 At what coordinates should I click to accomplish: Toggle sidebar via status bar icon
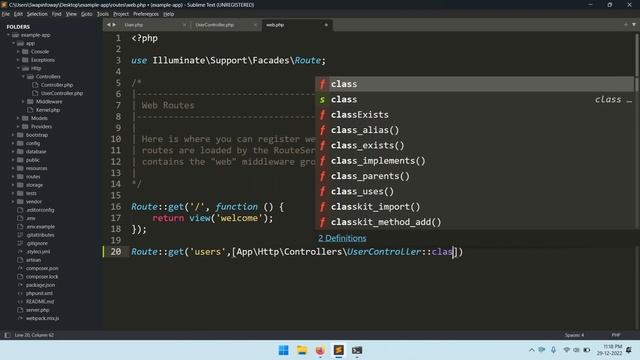click(x=7, y=335)
